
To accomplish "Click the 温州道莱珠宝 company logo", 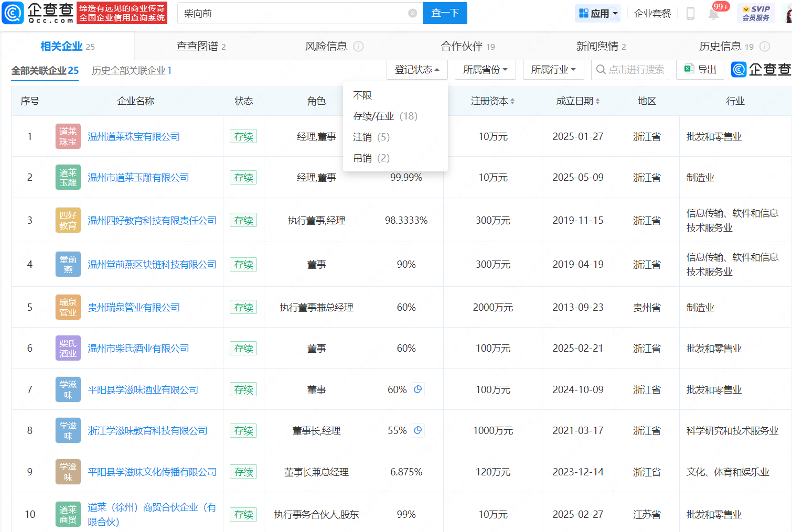I will pos(68,136).
